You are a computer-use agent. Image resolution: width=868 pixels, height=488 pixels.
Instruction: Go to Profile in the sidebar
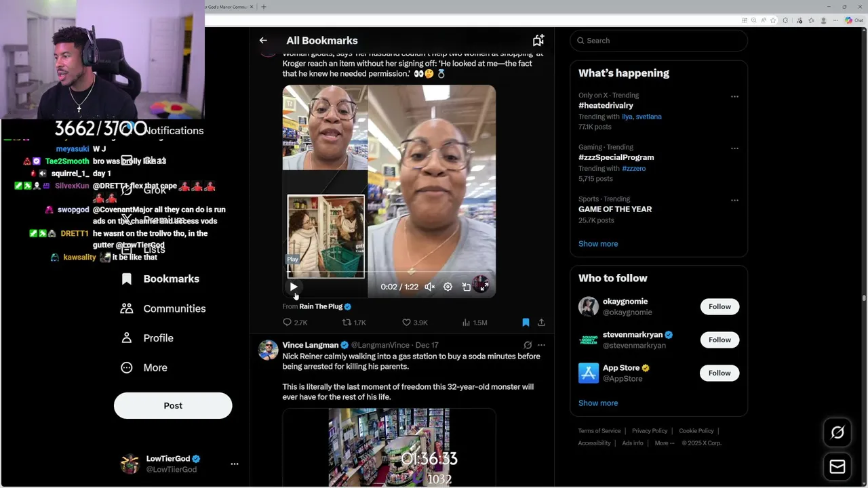[x=147, y=338]
